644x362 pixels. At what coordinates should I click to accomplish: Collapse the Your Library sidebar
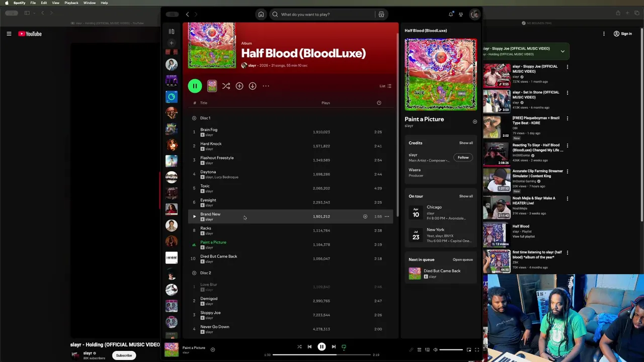tap(172, 31)
